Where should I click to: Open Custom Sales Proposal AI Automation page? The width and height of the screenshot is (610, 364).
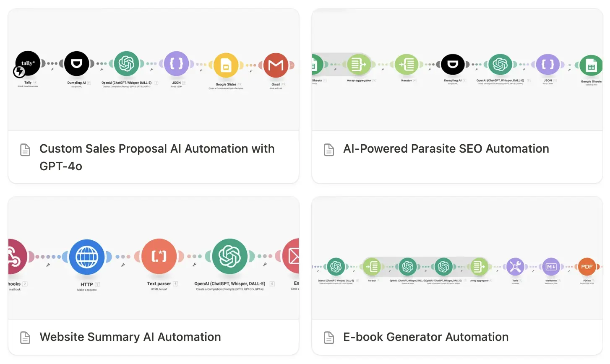(x=157, y=157)
